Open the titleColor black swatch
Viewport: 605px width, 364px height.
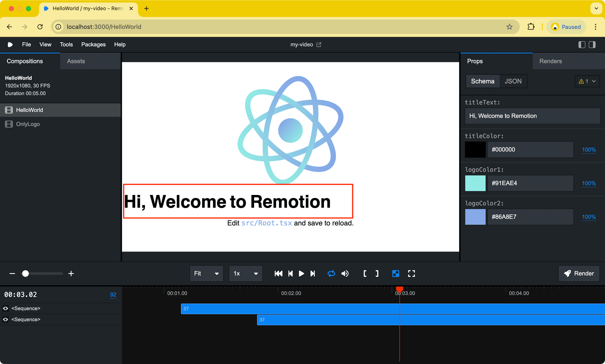click(475, 149)
